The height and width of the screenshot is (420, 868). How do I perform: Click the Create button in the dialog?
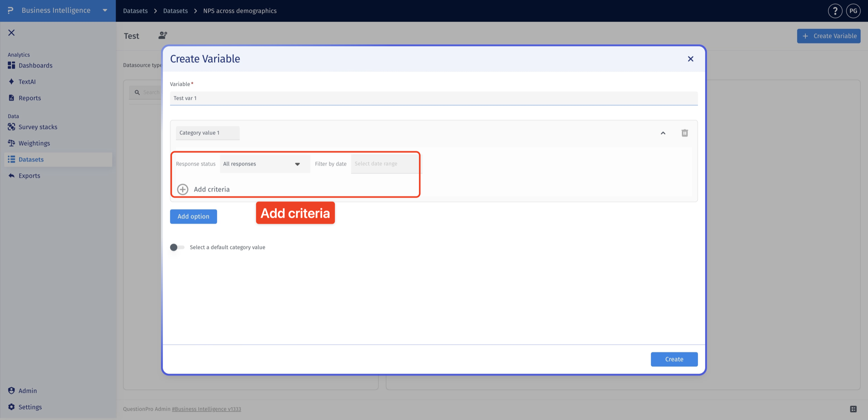click(674, 359)
